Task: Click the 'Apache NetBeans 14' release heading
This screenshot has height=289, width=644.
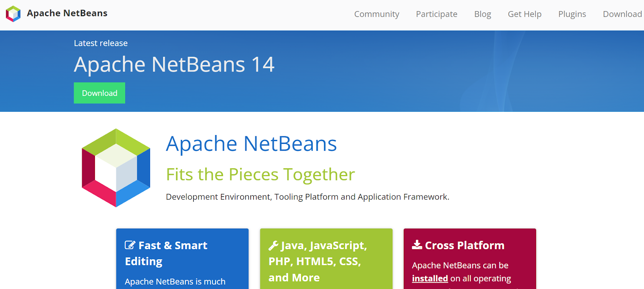Action: coord(174,64)
